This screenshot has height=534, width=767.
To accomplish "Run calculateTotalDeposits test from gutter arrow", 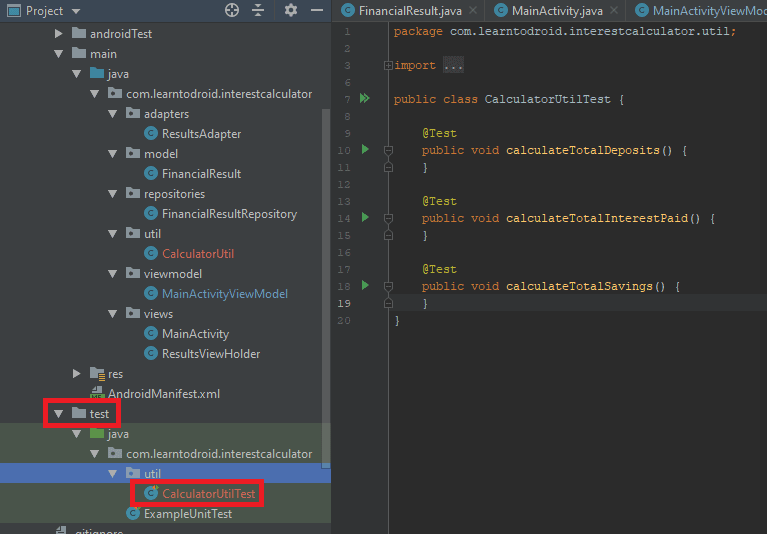I will click(365, 150).
